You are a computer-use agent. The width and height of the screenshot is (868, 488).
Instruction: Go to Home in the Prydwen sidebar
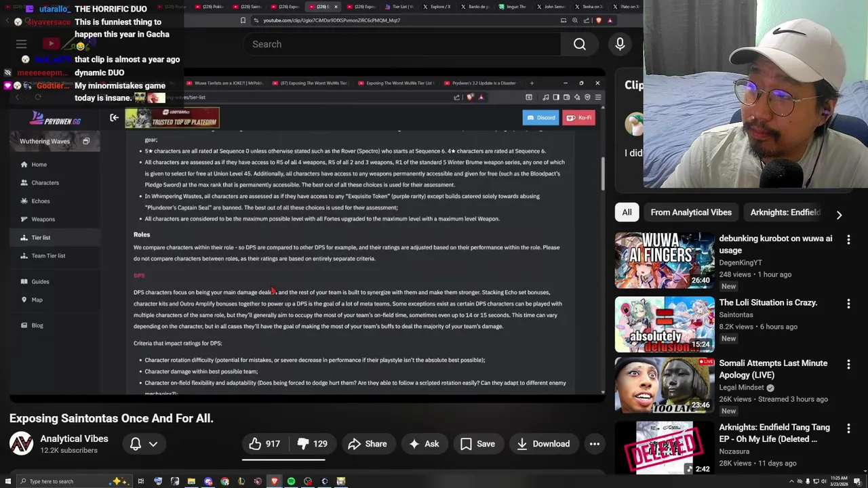point(39,165)
